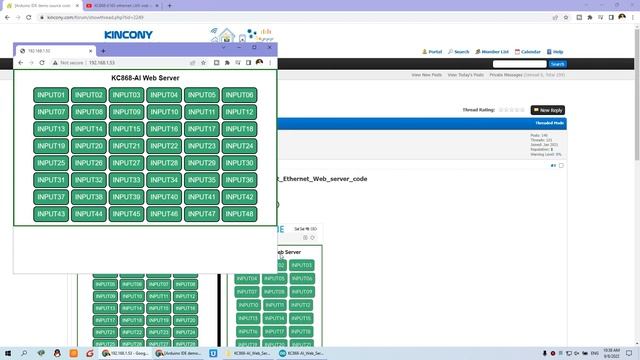Image resolution: width=640 pixels, height=360 pixels.
Task: Switch to Threaded Mode
Action: pos(549,123)
